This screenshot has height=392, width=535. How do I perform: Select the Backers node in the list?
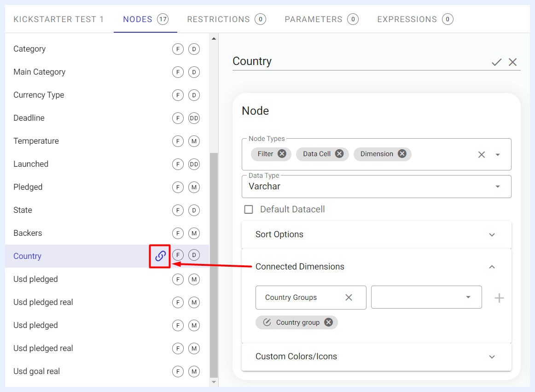click(x=107, y=233)
